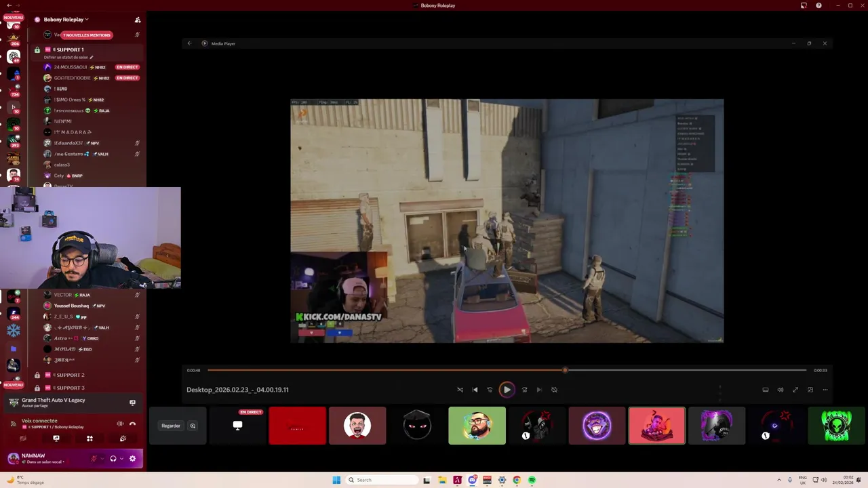Image resolution: width=868 pixels, height=488 pixels.
Task: Click NAWNAW user profile avatar
Action: pyautogui.click(x=14, y=459)
